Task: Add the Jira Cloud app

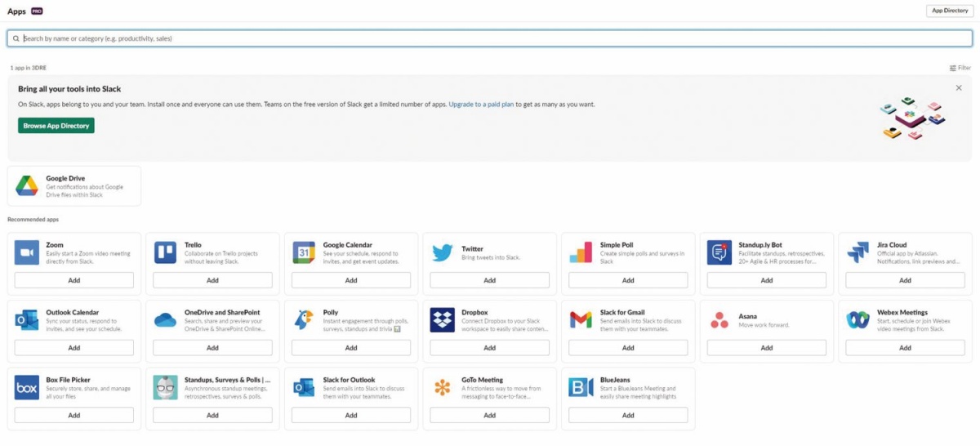Action: 906,280
